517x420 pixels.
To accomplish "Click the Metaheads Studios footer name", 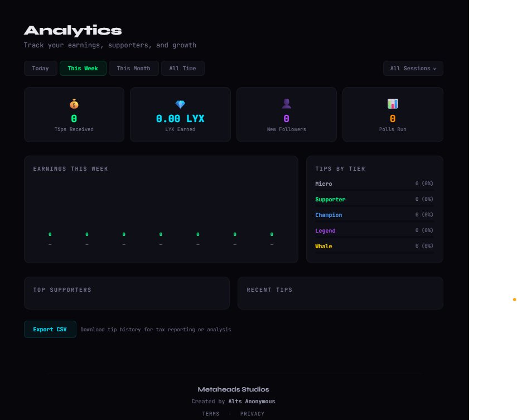I will 234,389.
